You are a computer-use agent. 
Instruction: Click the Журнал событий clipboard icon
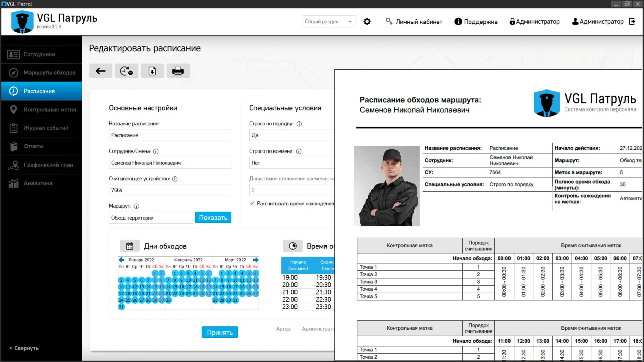pos(13,128)
